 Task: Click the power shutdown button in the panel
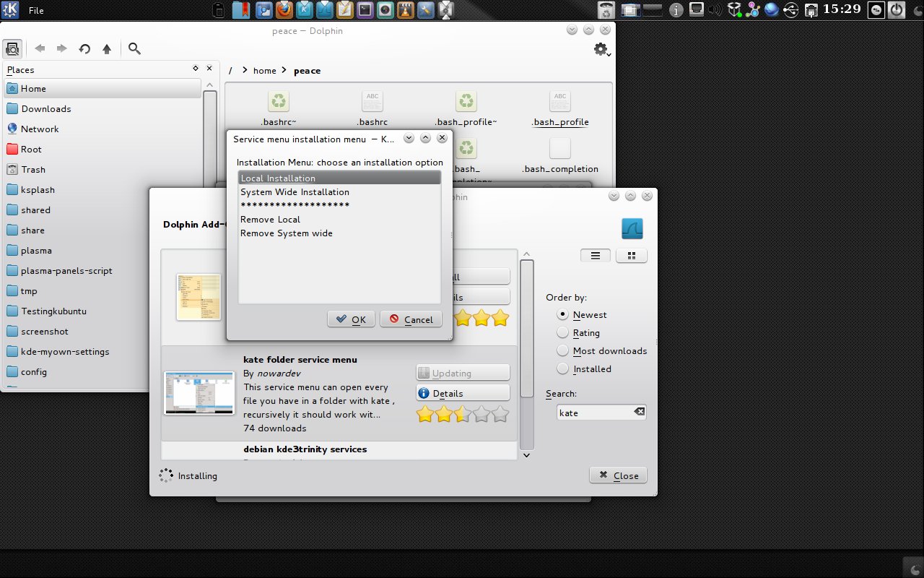click(897, 10)
